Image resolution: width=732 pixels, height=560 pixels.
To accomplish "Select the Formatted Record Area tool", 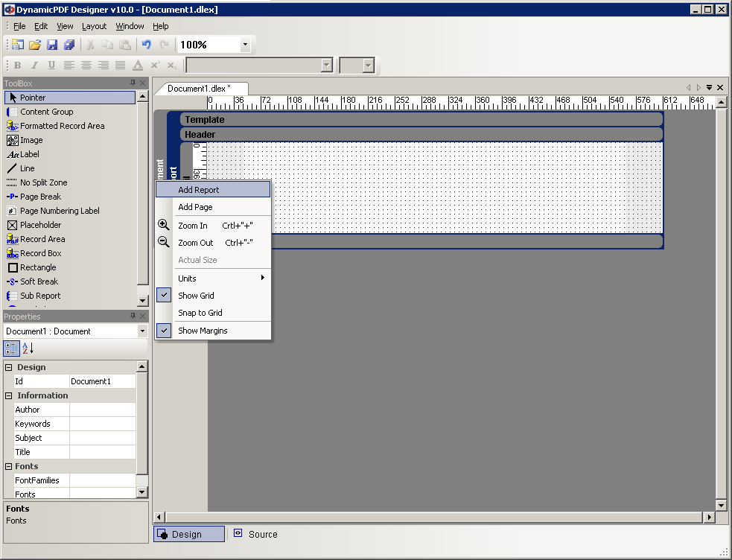I will (70, 126).
